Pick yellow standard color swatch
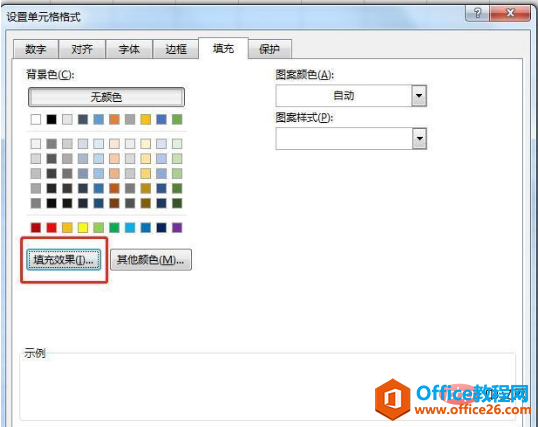538x427 pixels. (x=83, y=228)
